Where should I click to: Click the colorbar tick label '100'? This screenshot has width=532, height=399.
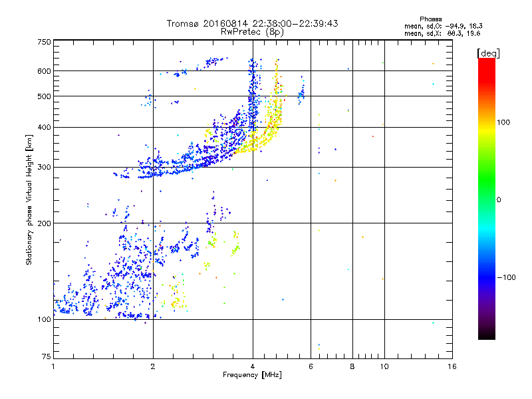coord(503,122)
